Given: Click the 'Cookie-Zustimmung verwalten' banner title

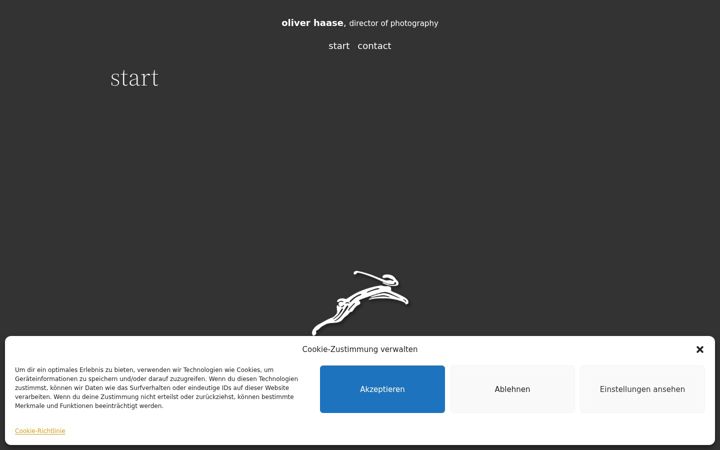Looking at the screenshot, I should pyautogui.click(x=360, y=349).
